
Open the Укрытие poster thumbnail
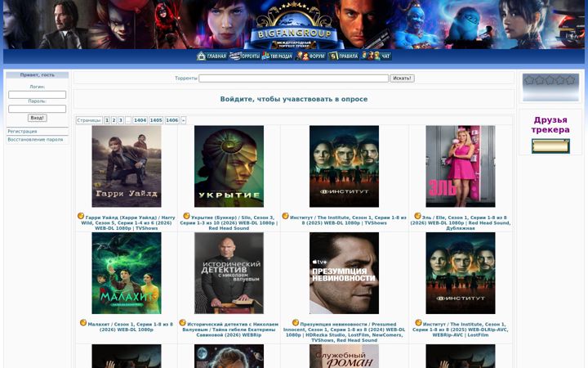click(x=229, y=166)
